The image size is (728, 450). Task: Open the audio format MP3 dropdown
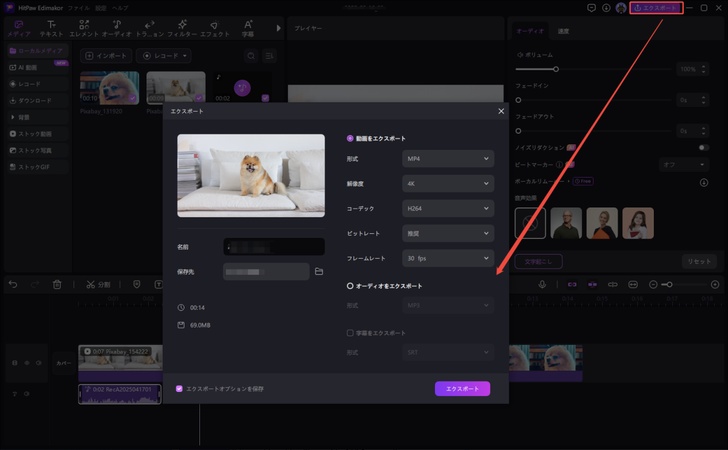pyautogui.click(x=448, y=305)
